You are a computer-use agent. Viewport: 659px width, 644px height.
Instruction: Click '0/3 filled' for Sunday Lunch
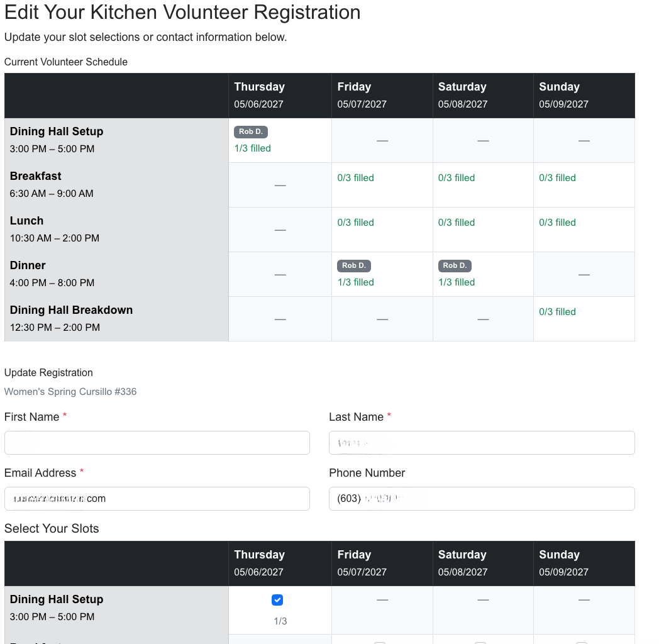point(557,223)
